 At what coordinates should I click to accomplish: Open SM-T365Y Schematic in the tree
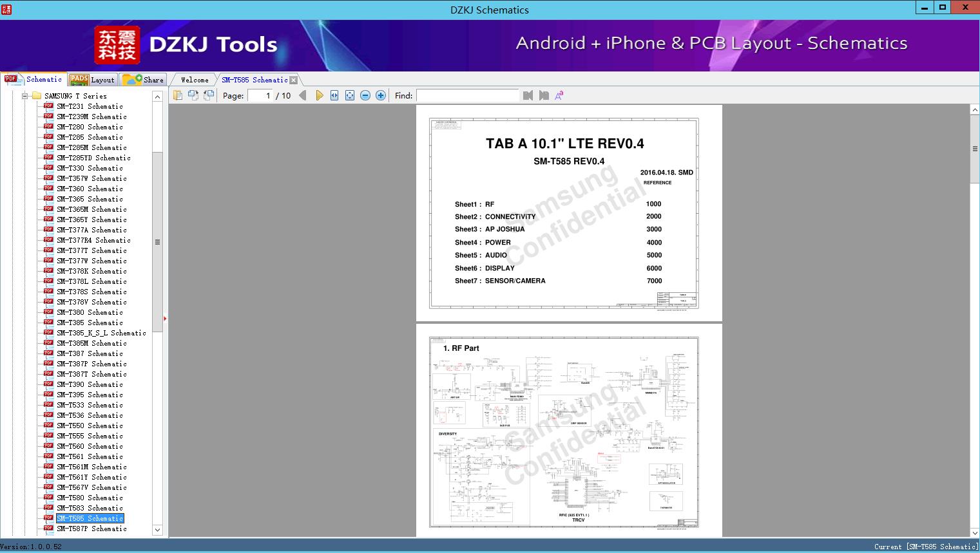pyautogui.click(x=91, y=220)
